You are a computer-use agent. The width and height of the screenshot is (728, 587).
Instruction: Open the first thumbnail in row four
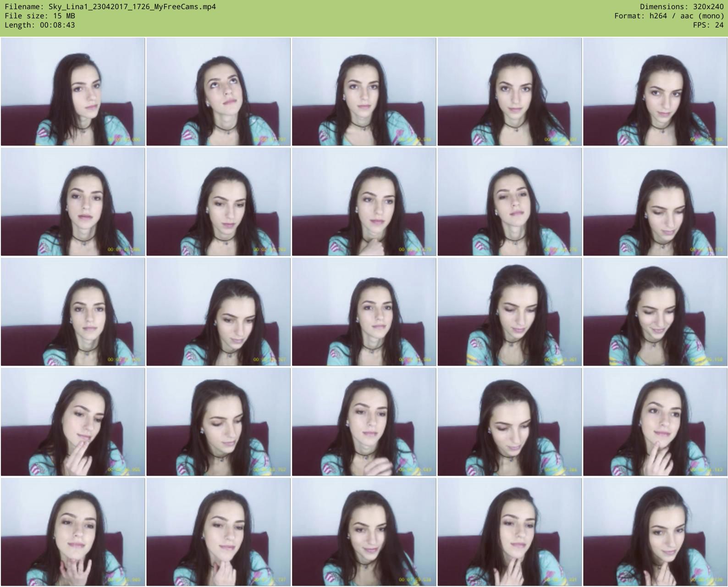(73, 422)
